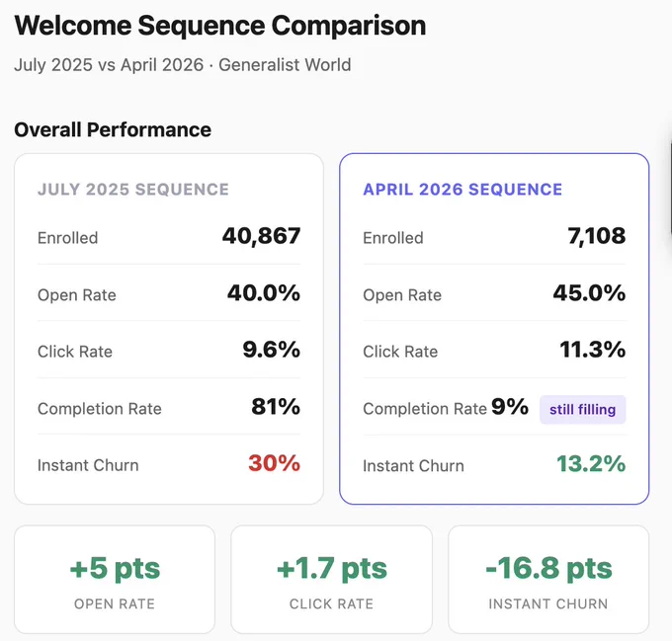Viewport: 672px width, 641px height.
Task: Click the +5 pts Open Rate card
Action: coord(115,580)
